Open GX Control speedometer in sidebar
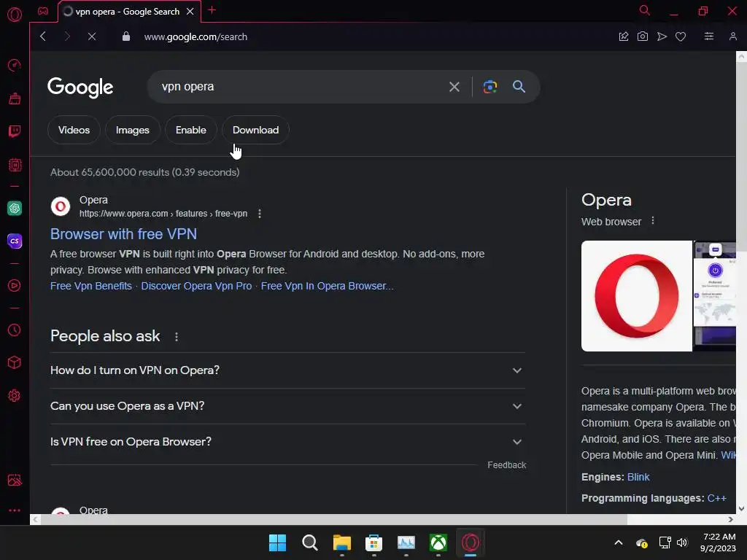The image size is (747, 560). click(15, 65)
